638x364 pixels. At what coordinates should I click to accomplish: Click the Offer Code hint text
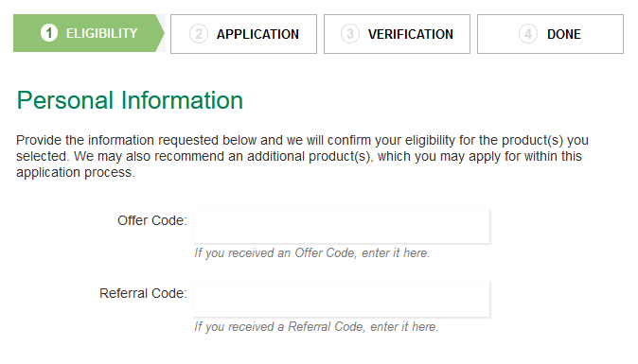click(312, 253)
